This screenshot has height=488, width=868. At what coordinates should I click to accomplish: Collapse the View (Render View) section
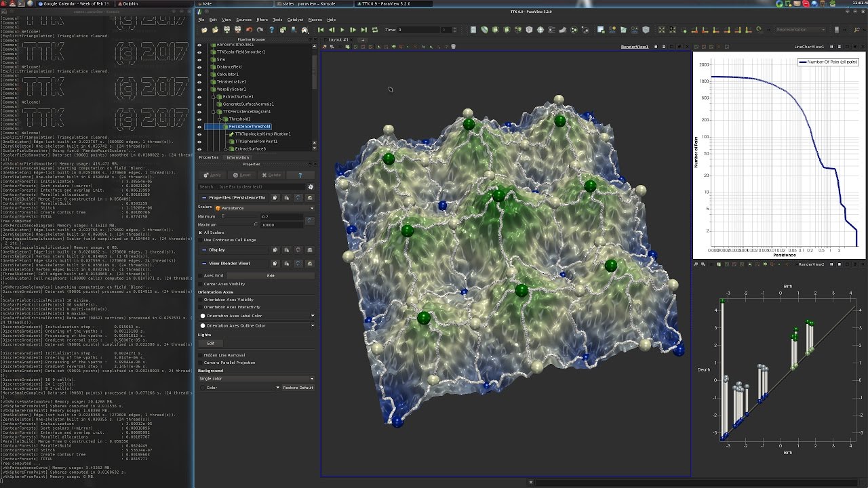[x=204, y=263]
